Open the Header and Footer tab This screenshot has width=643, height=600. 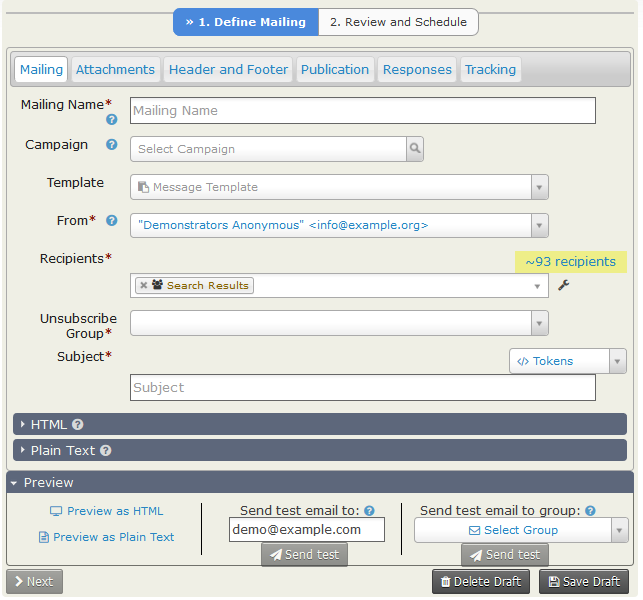[228, 69]
